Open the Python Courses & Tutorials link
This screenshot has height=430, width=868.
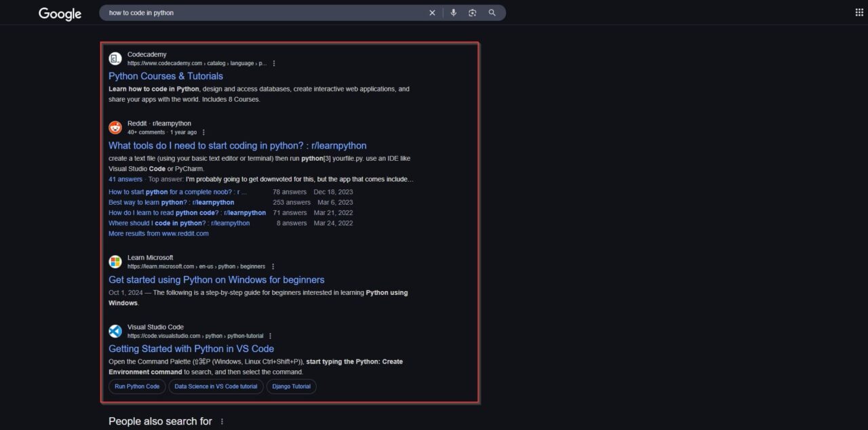click(165, 76)
